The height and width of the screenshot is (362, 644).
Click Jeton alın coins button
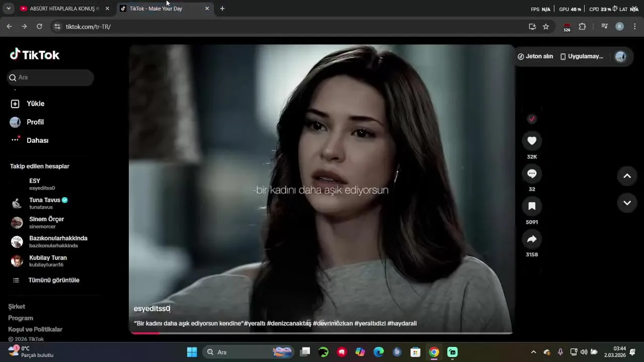point(535,56)
